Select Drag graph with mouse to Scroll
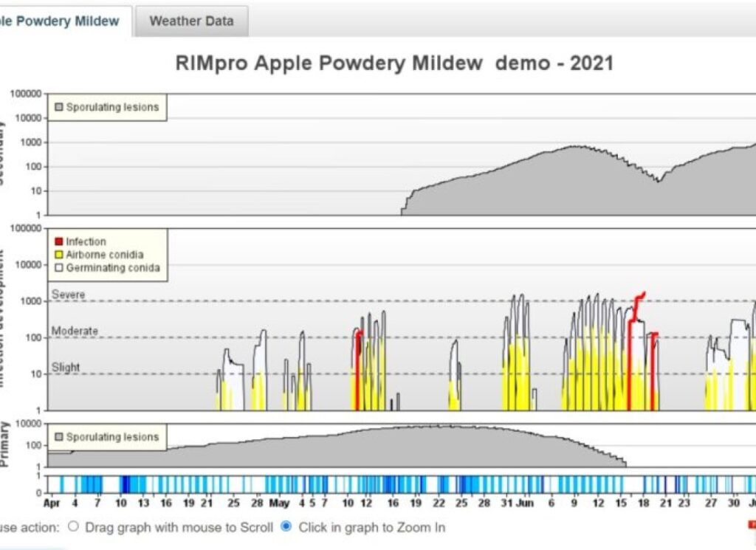The image size is (756, 550). [x=73, y=526]
